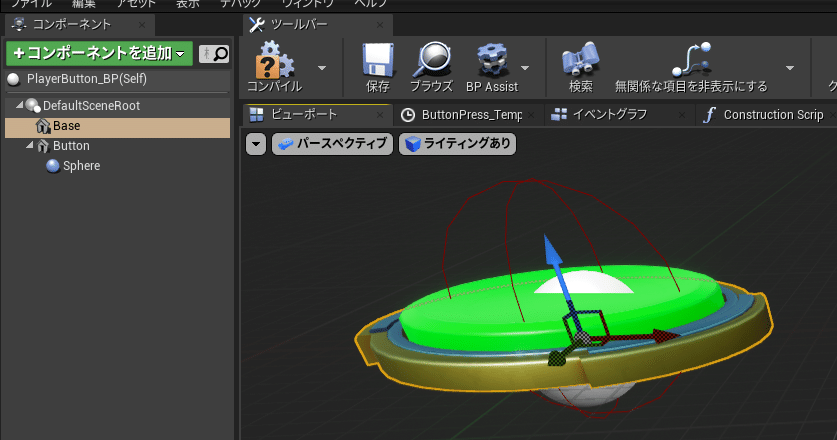This screenshot has width=837, height=440.
Task: Click the DefaultSceneRoot scene icon
Action: pos(33,106)
